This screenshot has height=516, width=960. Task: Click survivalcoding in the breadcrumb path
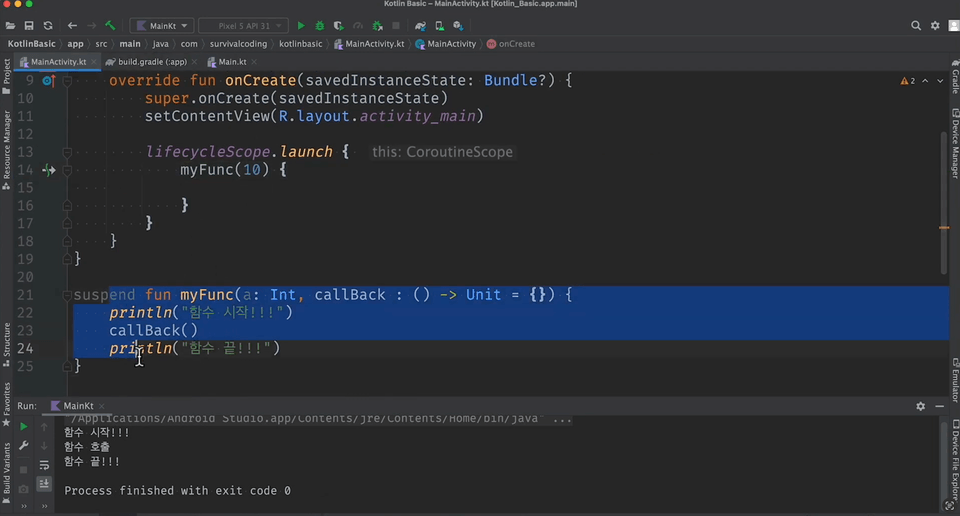(x=238, y=44)
